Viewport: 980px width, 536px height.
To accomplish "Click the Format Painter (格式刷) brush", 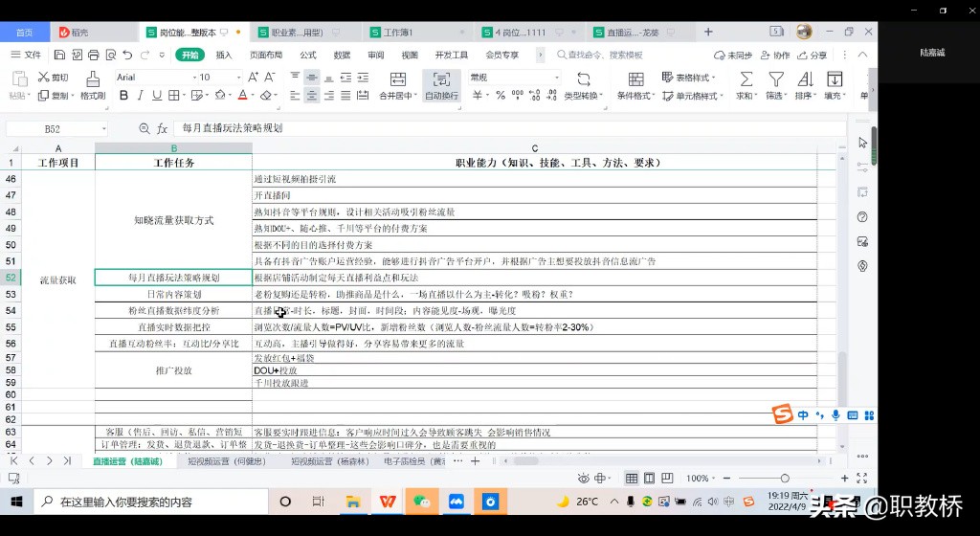I will 93,85.
